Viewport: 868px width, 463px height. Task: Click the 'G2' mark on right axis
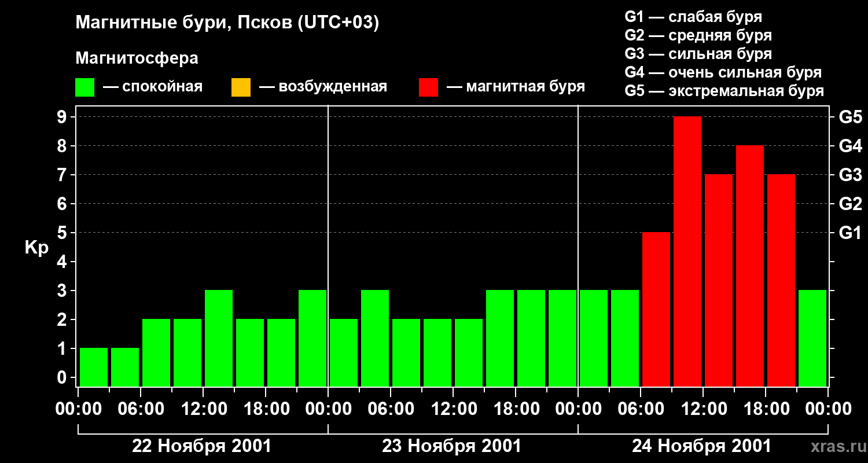click(850, 204)
